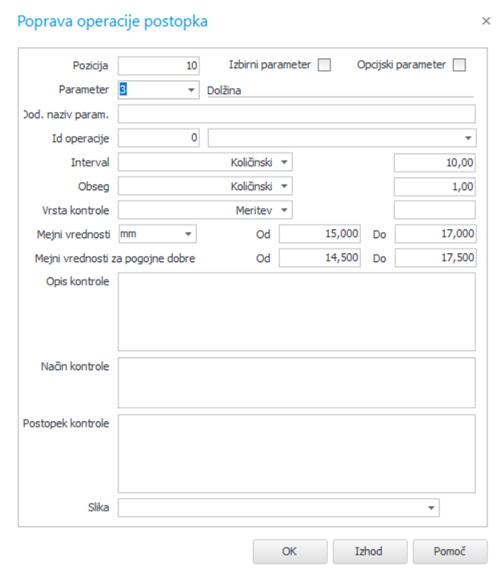
Task: Edit the Mejni vrednosti Do 17,000 field
Action: [435, 234]
